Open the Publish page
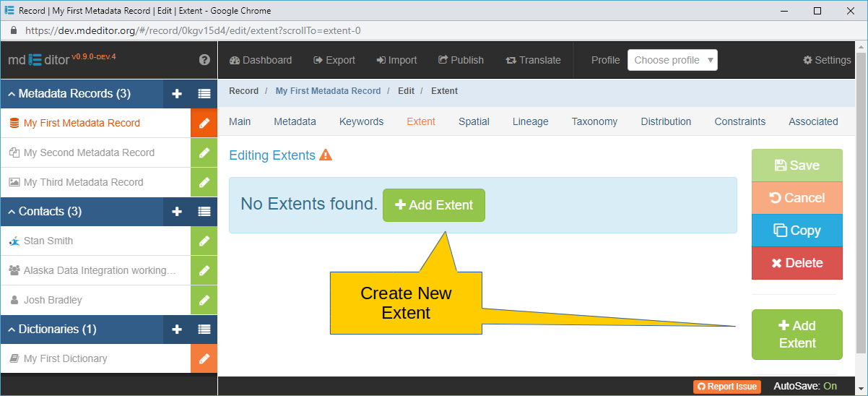The height and width of the screenshot is (396, 868). [461, 60]
